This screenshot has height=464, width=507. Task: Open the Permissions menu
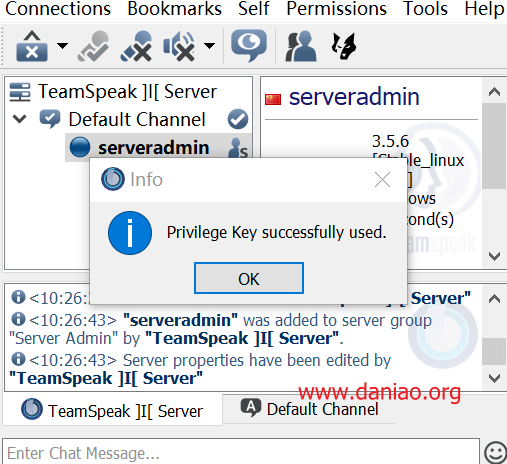coord(336,9)
